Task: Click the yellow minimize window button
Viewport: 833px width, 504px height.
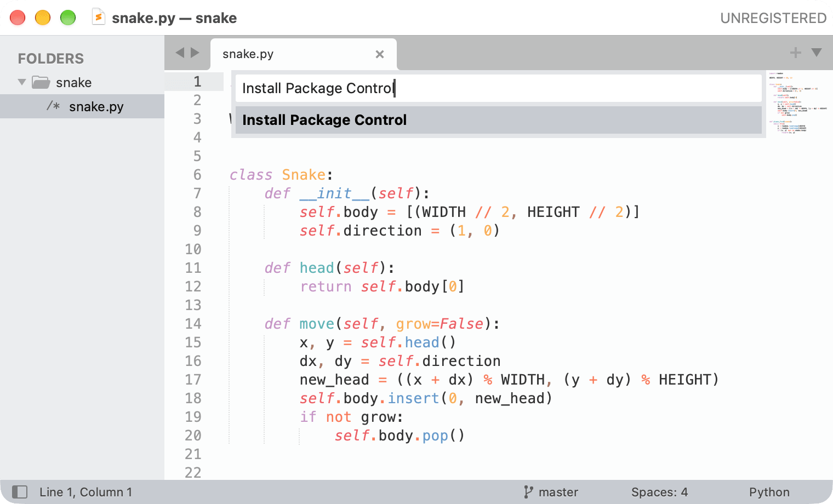Action: [43, 18]
